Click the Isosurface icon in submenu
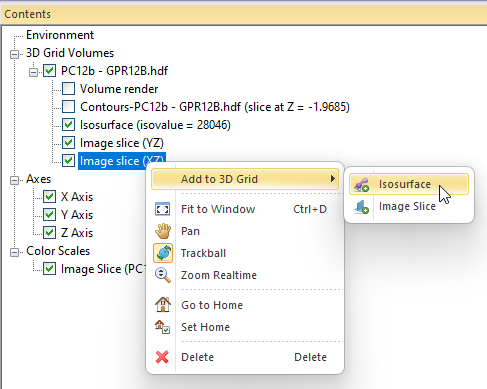This screenshot has height=389, width=487. [x=361, y=184]
